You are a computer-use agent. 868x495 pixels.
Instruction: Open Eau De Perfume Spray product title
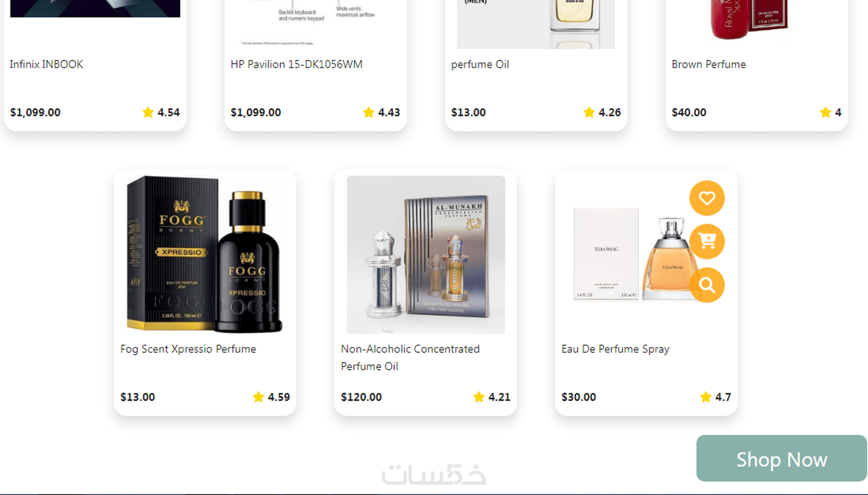coord(615,349)
